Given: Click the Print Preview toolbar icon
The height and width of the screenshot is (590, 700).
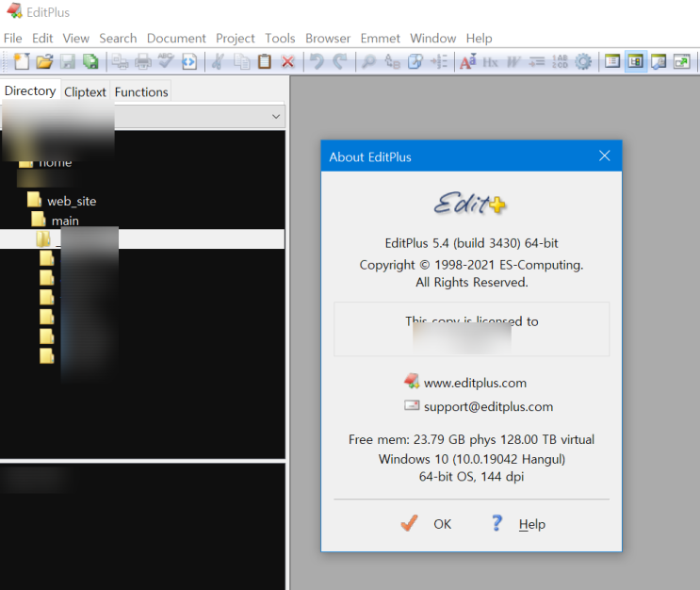Looking at the screenshot, I should [x=120, y=61].
